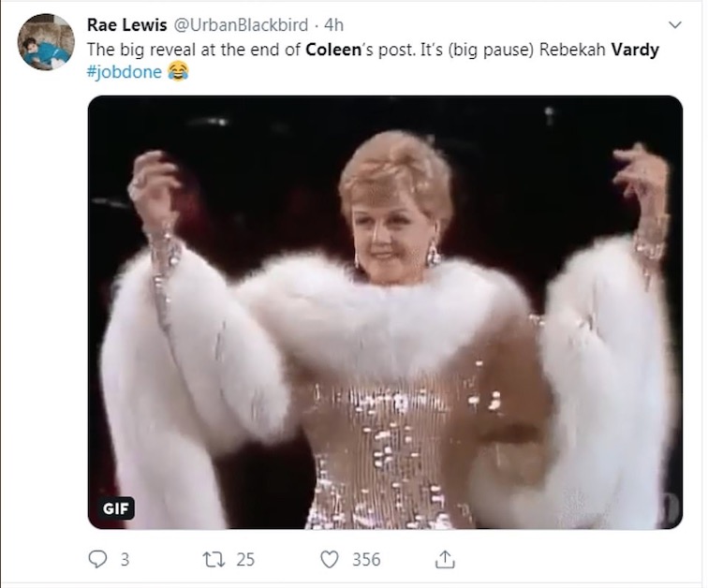The image size is (708, 588).
Task: Click the bold word Coleen
Action: (x=333, y=50)
